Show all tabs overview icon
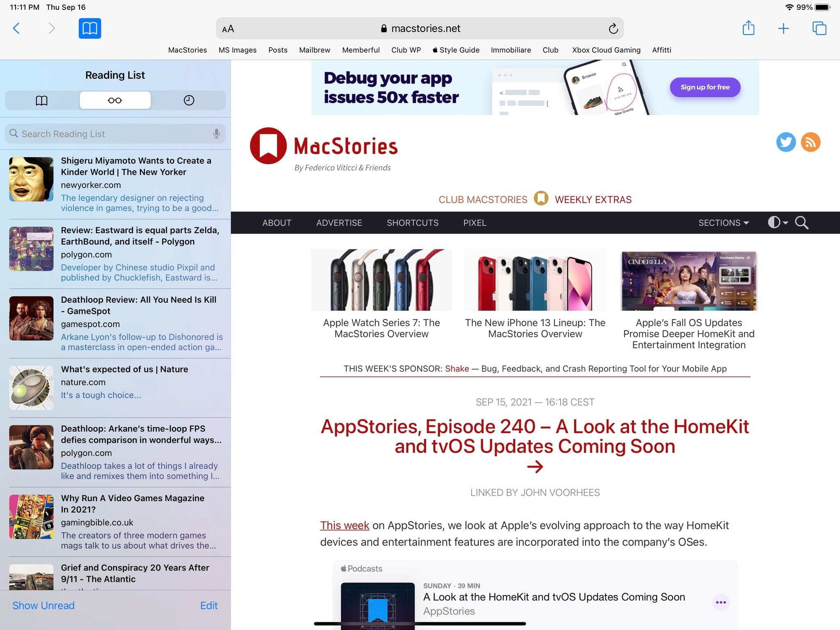The width and height of the screenshot is (840, 630). tap(819, 28)
